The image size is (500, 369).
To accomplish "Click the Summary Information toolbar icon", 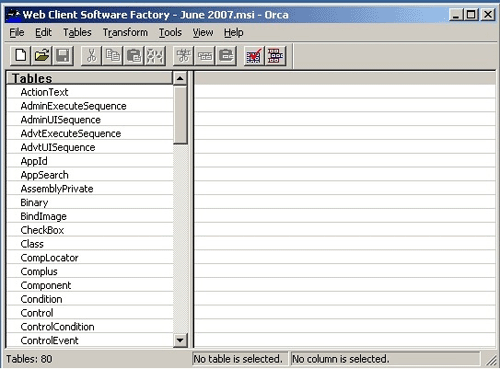I will point(275,56).
